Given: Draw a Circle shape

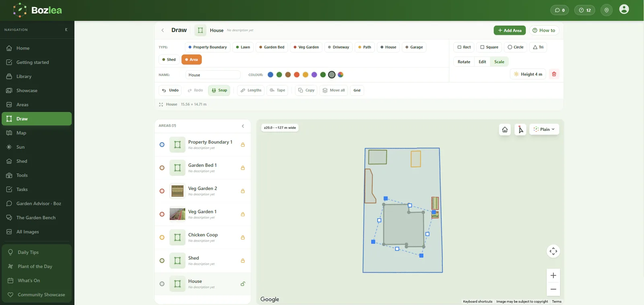Looking at the screenshot, I should pos(516,47).
